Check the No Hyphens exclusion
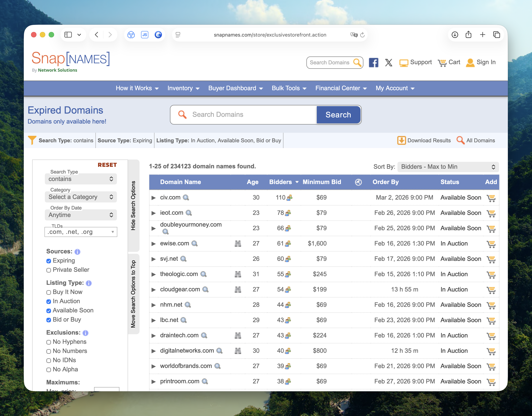 point(49,342)
